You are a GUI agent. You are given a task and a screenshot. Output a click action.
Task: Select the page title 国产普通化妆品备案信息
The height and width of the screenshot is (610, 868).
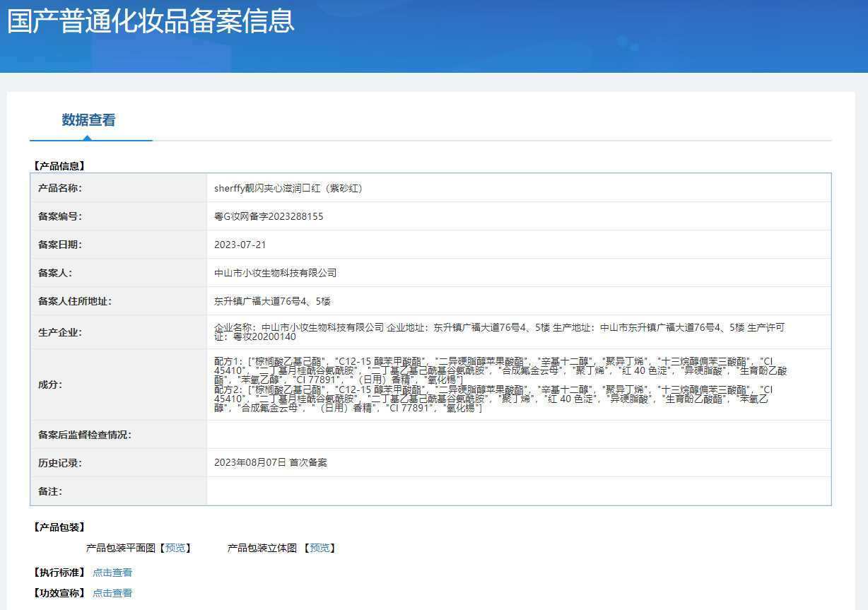click(x=151, y=22)
